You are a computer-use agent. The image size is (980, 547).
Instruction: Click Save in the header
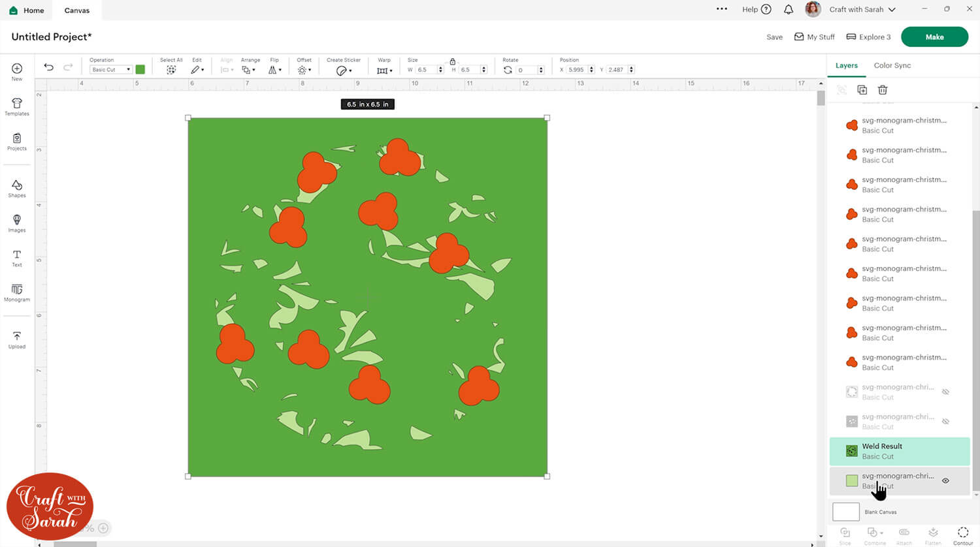click(x=774, y=37)
